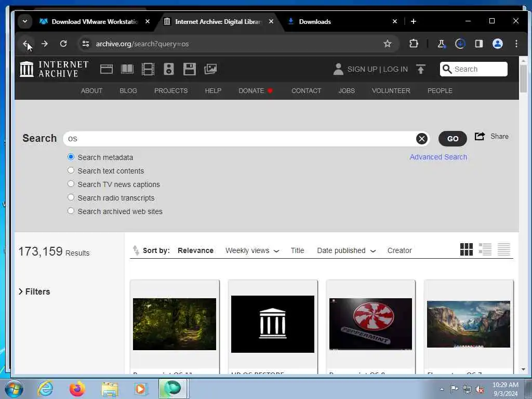Open the HELP menu item
Screen dimensions: 532x399
[x=213, y=91]
